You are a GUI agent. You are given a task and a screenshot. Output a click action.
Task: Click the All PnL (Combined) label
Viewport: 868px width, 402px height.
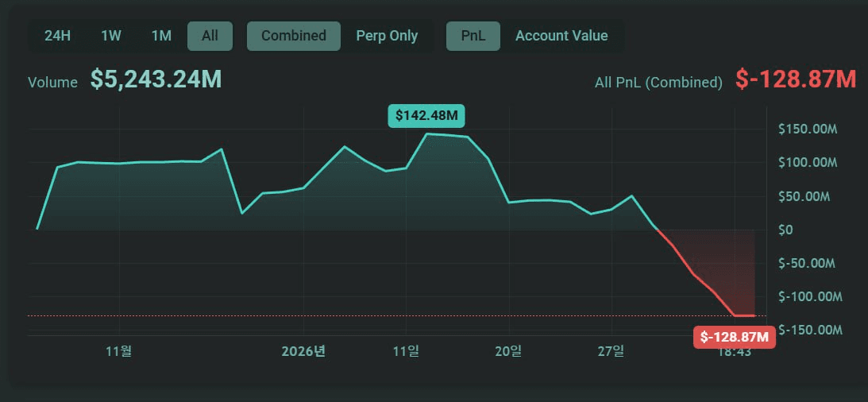[658, 82]
